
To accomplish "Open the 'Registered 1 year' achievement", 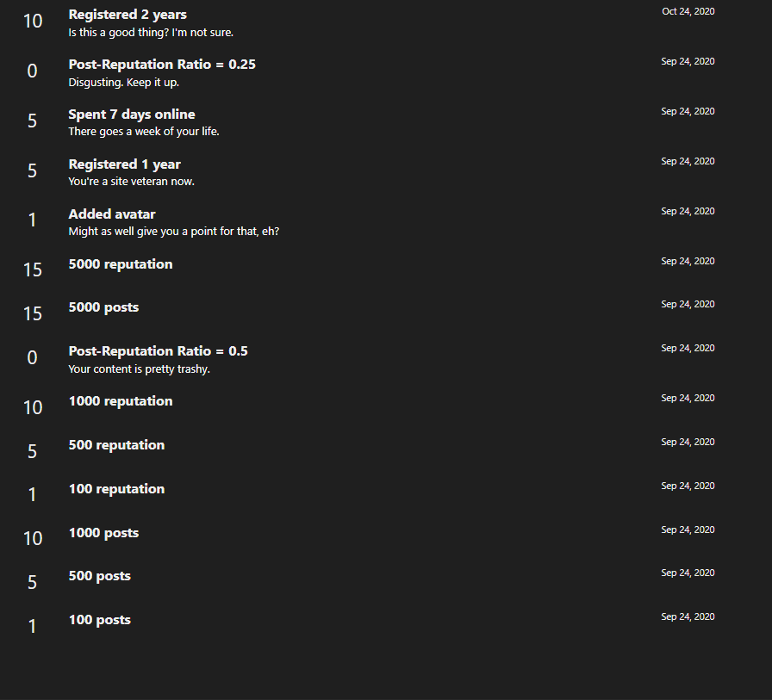I will click(125, 164).
